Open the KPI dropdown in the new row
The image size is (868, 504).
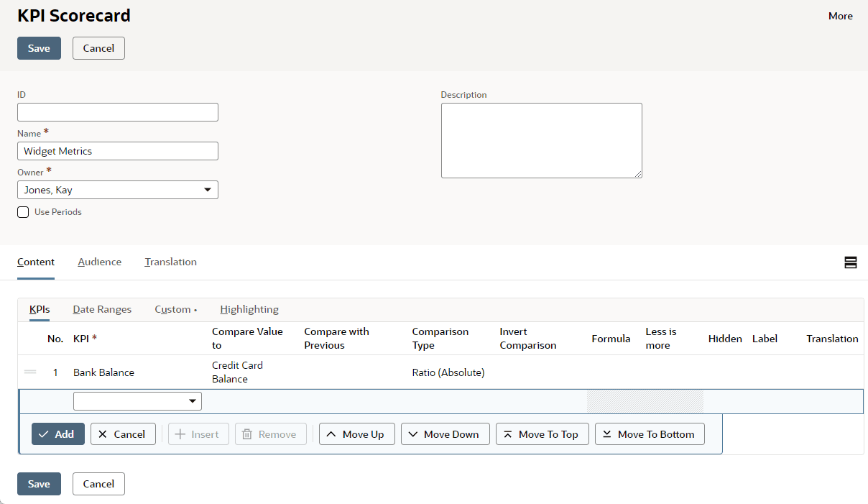[x=138, y=401]
